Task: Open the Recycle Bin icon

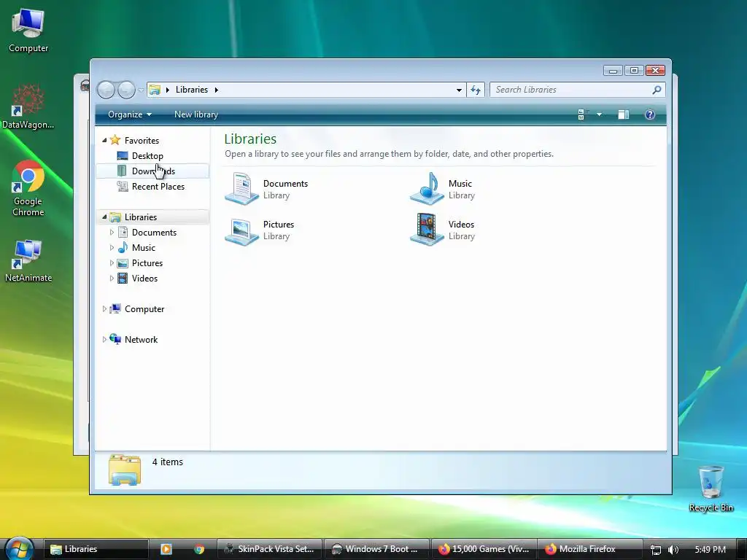Action: [711, 489]
